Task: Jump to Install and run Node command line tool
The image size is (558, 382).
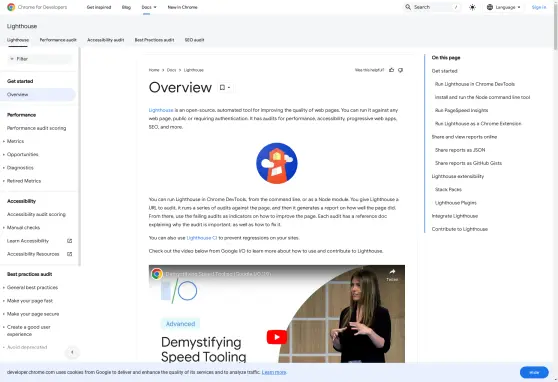Action: click(482, 97)
